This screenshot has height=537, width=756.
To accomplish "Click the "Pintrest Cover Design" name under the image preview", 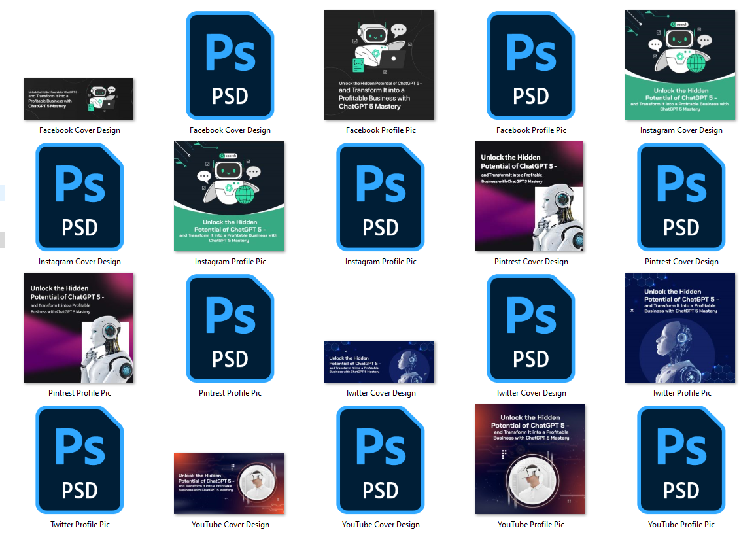I will tap(531, 262).
